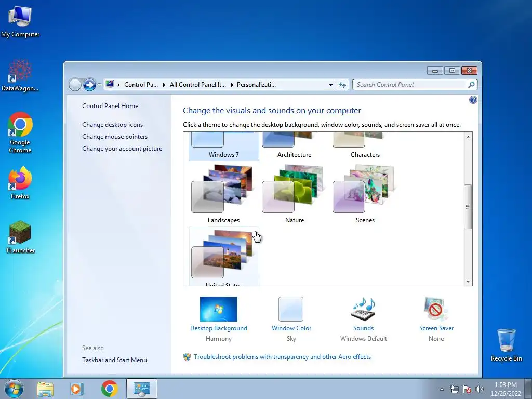Open Taskbar and Start Menu link
The height and width of the screenshot is (399, 532).
[x=114, y=360]
